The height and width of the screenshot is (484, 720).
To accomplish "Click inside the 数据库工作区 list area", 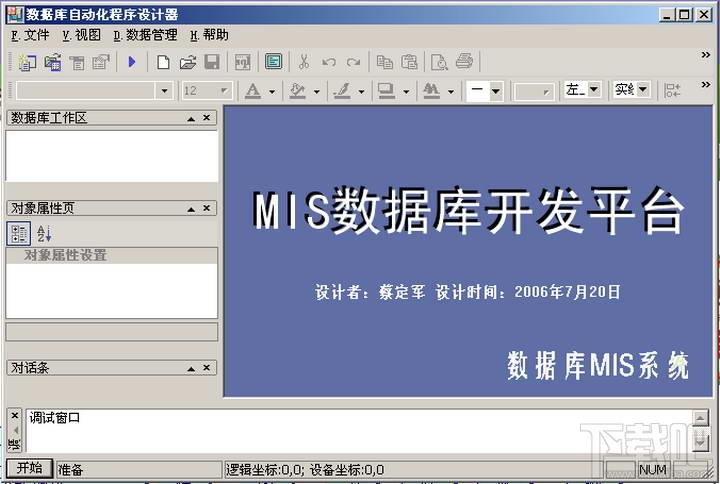I will (112, 156).
